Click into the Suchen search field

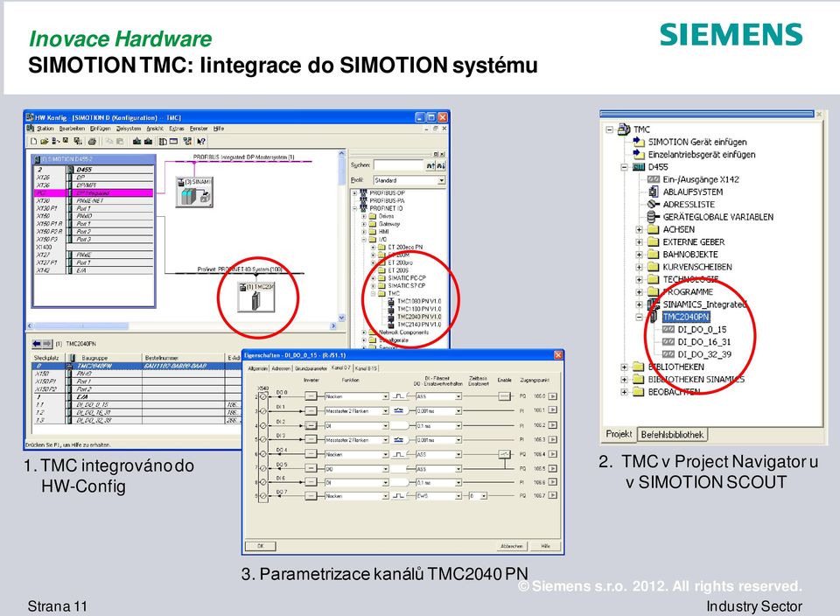pos(399,165)
